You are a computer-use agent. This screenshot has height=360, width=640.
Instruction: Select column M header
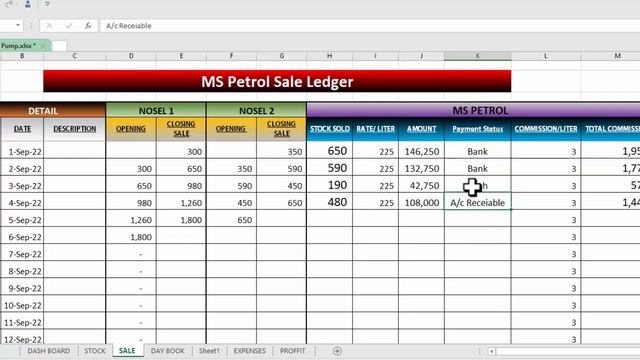click(617, 56)
